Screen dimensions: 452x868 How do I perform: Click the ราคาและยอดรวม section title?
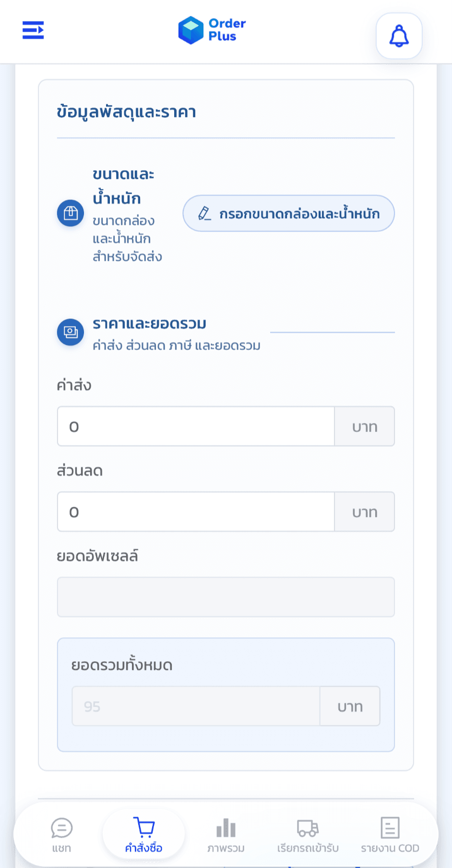[x=149, y=324]
